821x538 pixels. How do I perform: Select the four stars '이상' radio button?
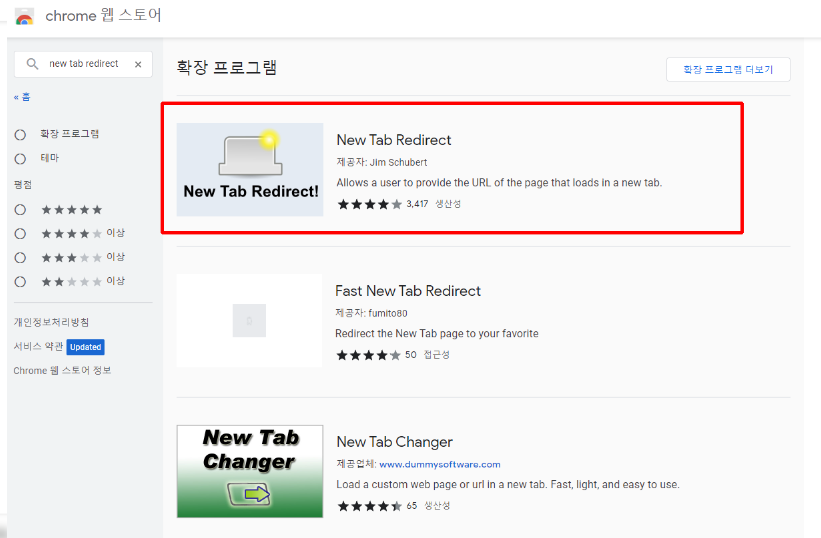(20, 233)
